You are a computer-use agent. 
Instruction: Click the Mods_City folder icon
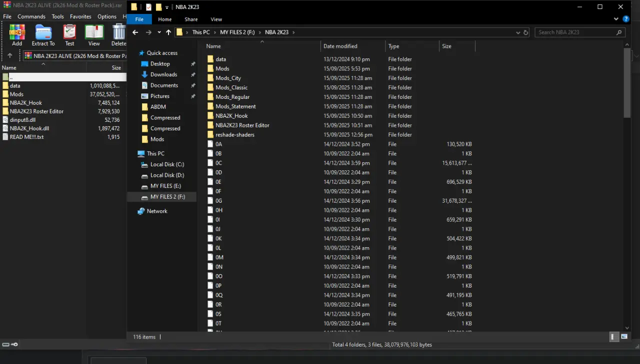[210, 78]
